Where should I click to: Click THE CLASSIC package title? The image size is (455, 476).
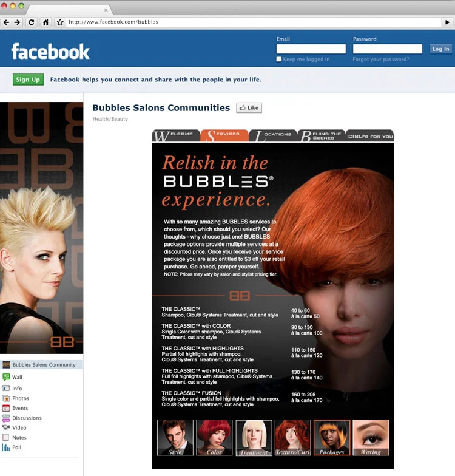[181, 309]
